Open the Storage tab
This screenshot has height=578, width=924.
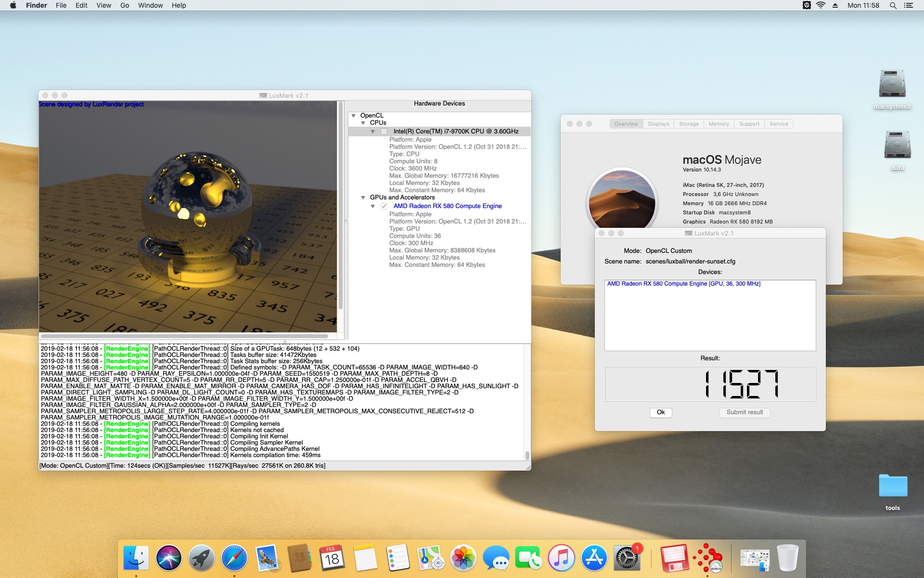point(689,124)
